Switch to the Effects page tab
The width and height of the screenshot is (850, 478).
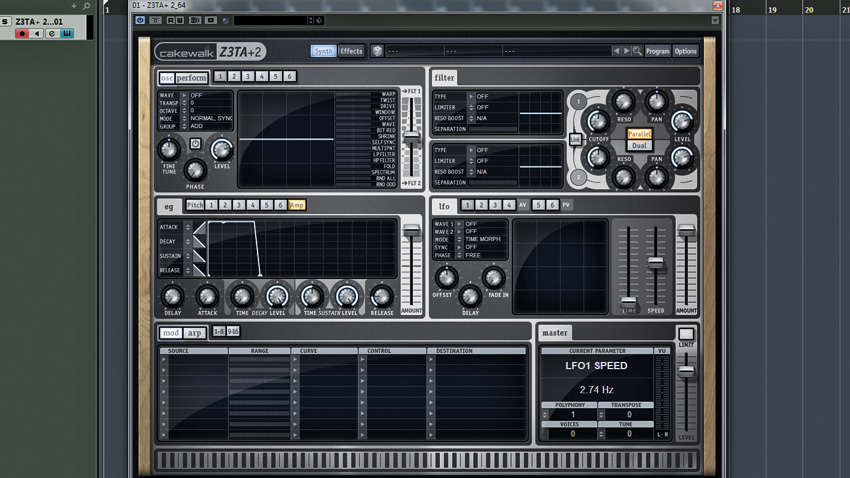tap(351, 51)
